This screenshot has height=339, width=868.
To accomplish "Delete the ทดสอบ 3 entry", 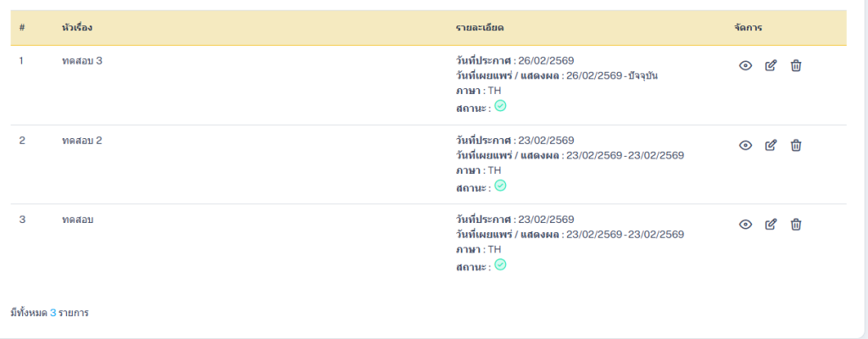I will point(795,65).
